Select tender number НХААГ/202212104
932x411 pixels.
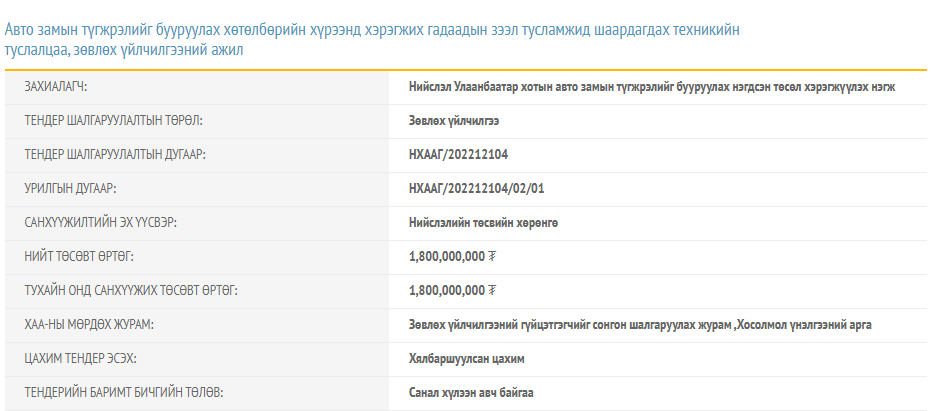point(459,155)
